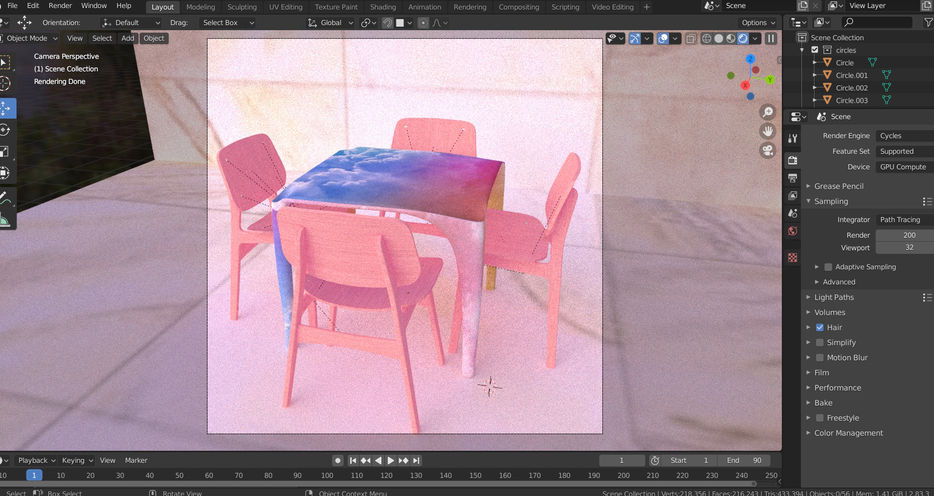Viewport: 934px width, 496px height.
Task: Select the Scale tool
Action: 5,151
